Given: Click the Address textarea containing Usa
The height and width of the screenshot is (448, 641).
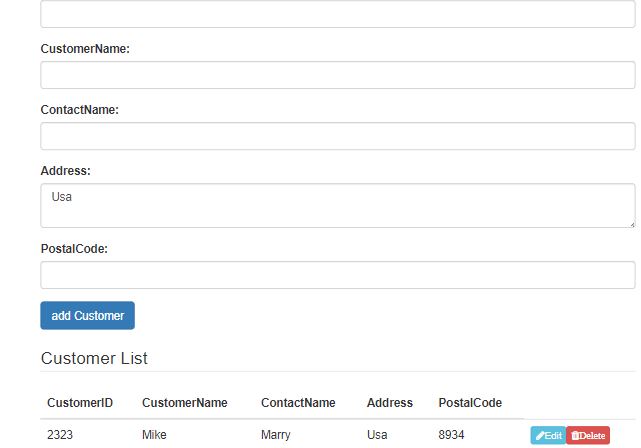Looking at the screenshot, I should 337,205.
